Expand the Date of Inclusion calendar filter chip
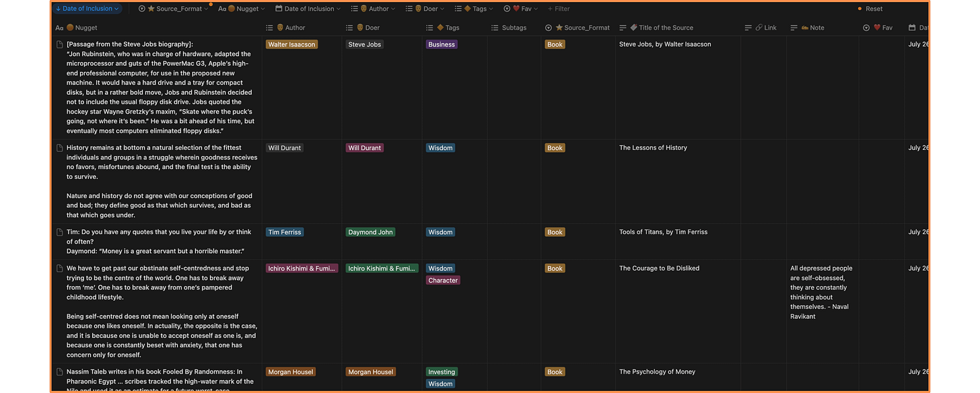 (x=308, y=9)
